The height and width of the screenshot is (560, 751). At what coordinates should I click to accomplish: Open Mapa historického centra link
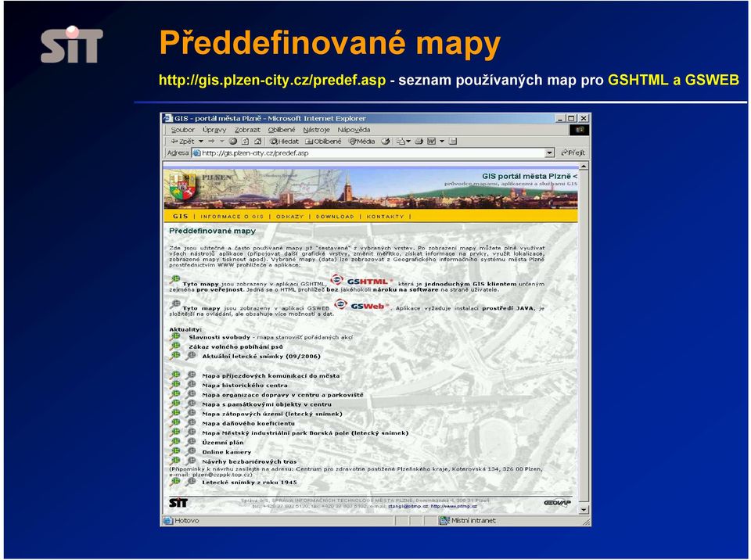pyautogui.click(x=245, y=385)
